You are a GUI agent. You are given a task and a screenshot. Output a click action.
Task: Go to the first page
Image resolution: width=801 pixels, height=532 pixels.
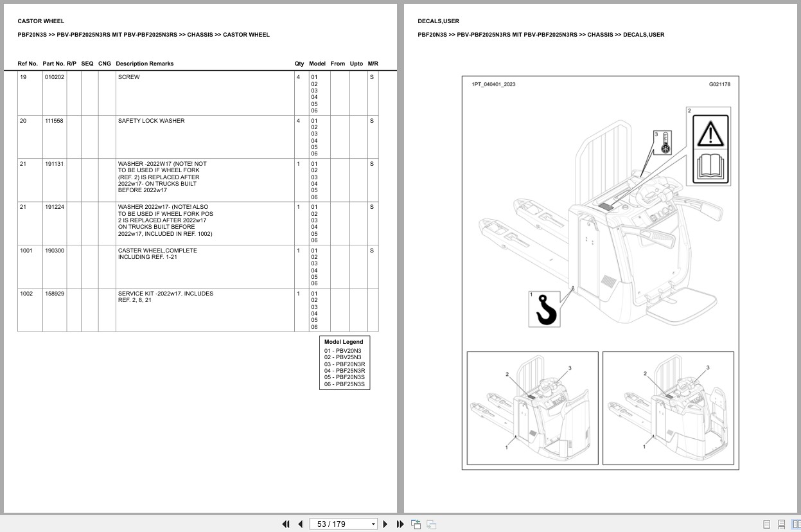pos(286,524)
